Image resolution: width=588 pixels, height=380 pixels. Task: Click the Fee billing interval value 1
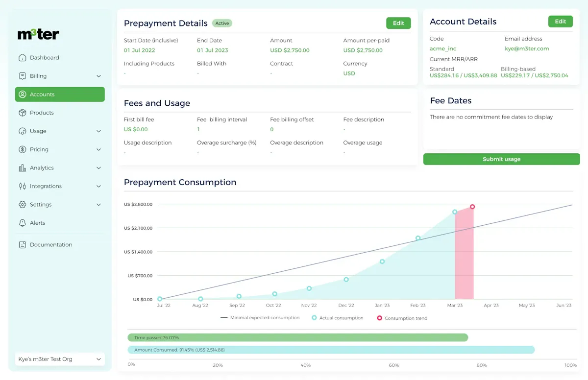click(x=198, y=129)
